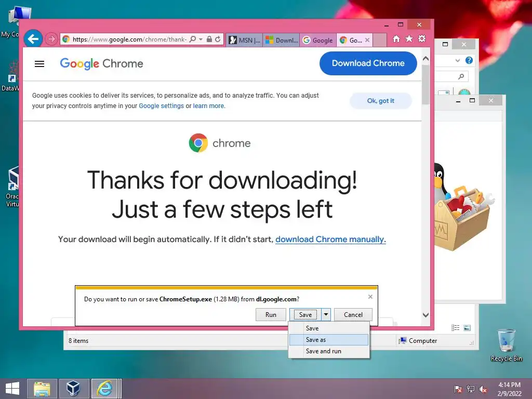This screenshot has height=399, width=532.
Task: Click search icon in Explorer window
Action: 461,77
